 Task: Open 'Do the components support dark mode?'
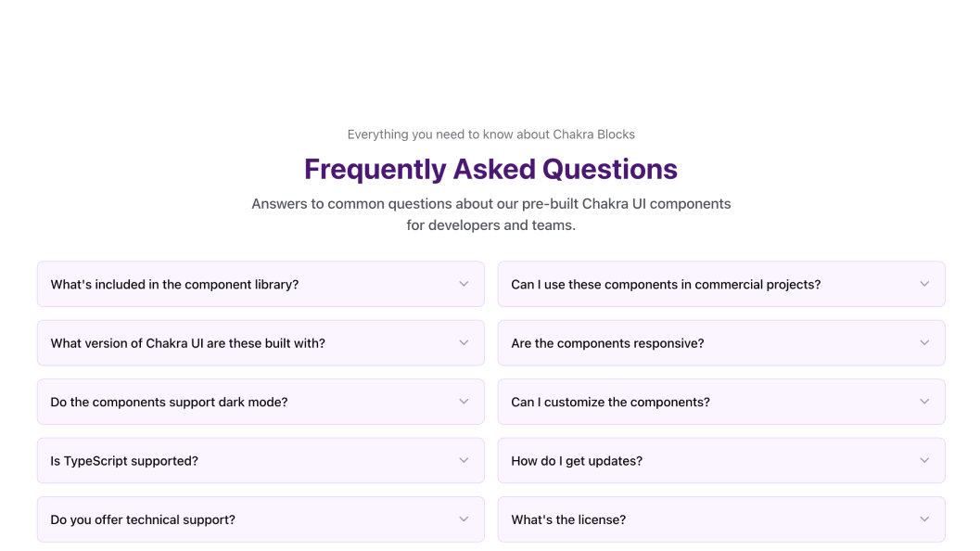(x=170, y=403)
